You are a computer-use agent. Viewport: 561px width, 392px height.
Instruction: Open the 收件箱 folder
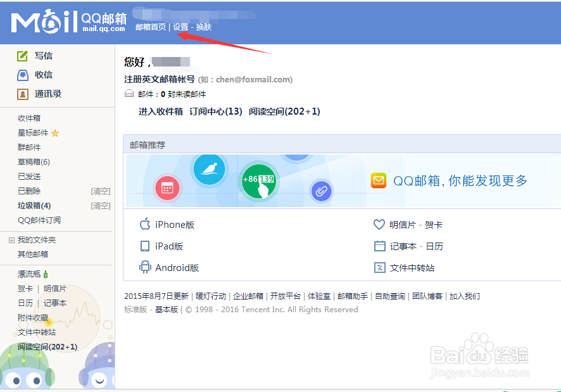(29, 118)
